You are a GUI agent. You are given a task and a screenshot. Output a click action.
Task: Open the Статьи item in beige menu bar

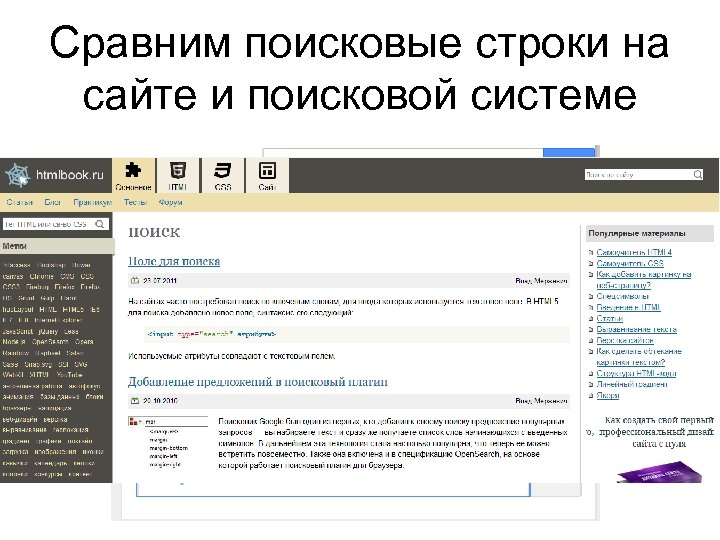coord(20,202)
